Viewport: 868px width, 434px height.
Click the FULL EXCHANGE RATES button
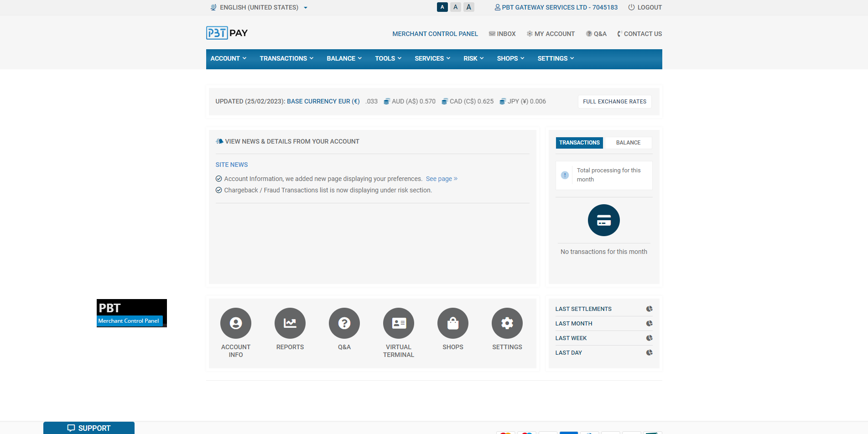(614, 101)
